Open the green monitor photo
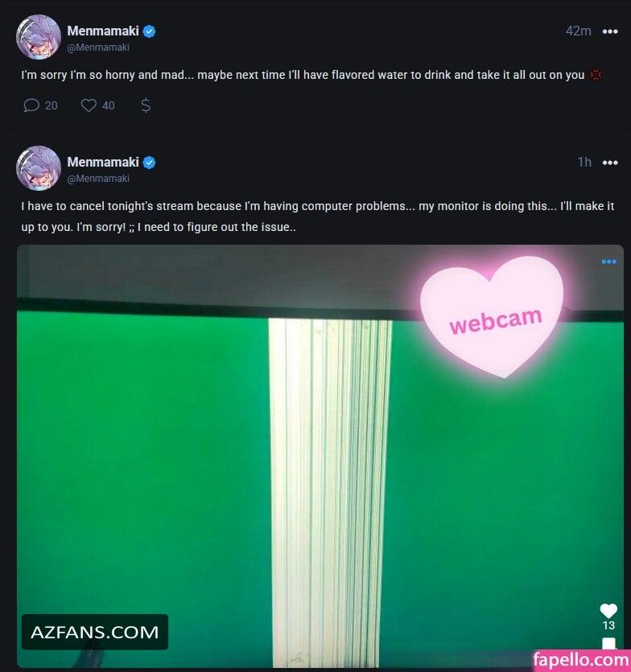The image size is (631, 672). click(320, 456)
